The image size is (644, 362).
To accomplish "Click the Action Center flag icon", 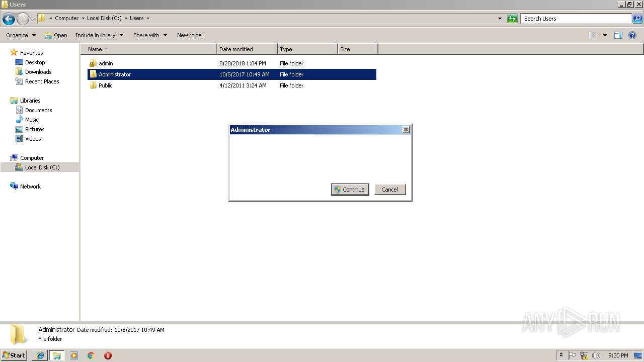I will 572,355.
